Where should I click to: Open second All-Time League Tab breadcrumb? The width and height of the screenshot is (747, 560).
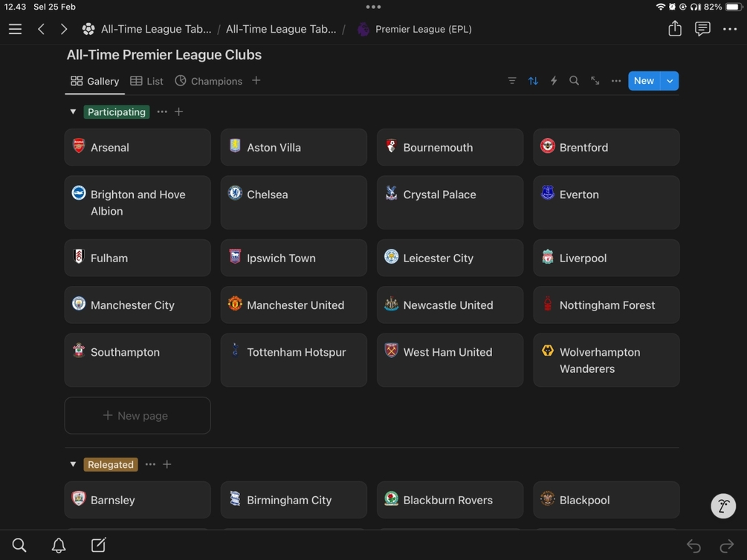click(281, 29)
